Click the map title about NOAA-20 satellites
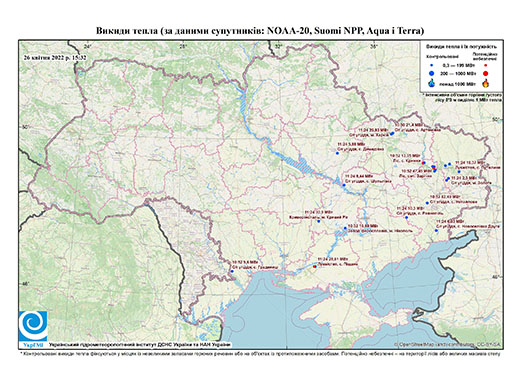This screenshot has width=520, height=368. [260, 31]
